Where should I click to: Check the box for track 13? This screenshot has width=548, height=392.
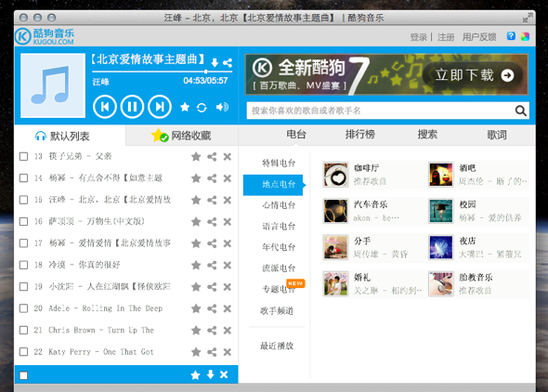[24, 156]
